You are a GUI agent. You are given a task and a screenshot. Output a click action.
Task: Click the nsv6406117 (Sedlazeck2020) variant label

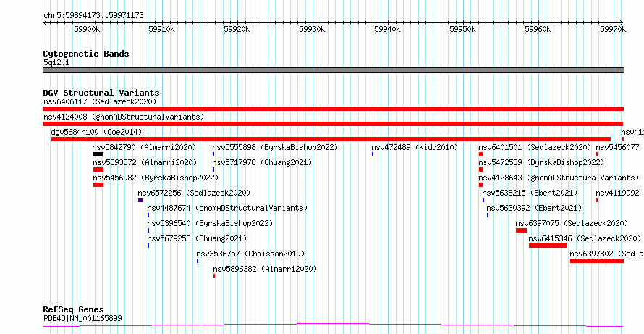point(100,101)
